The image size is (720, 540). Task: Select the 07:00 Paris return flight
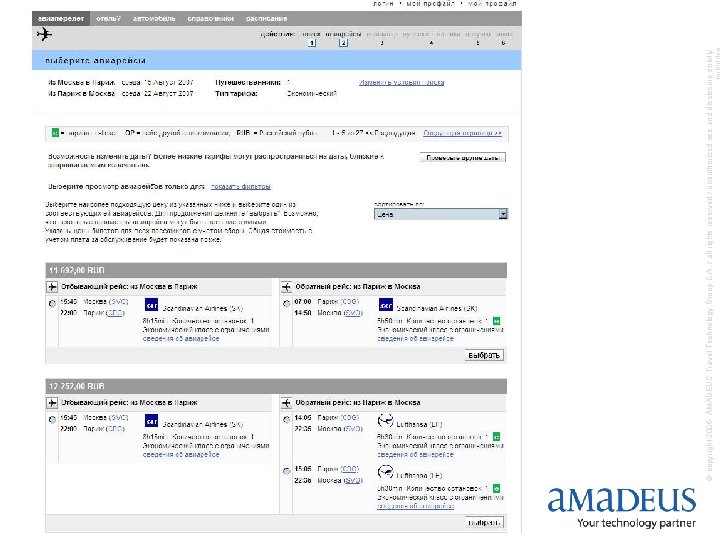tap(287, 304)
